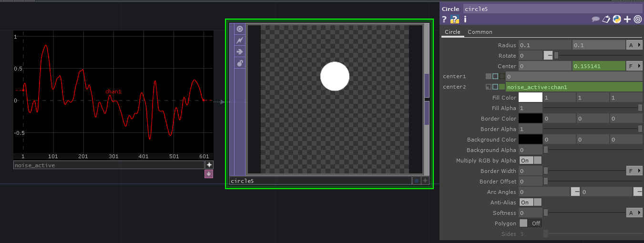Click the plus icon in parameter header

tap(627, 20)
